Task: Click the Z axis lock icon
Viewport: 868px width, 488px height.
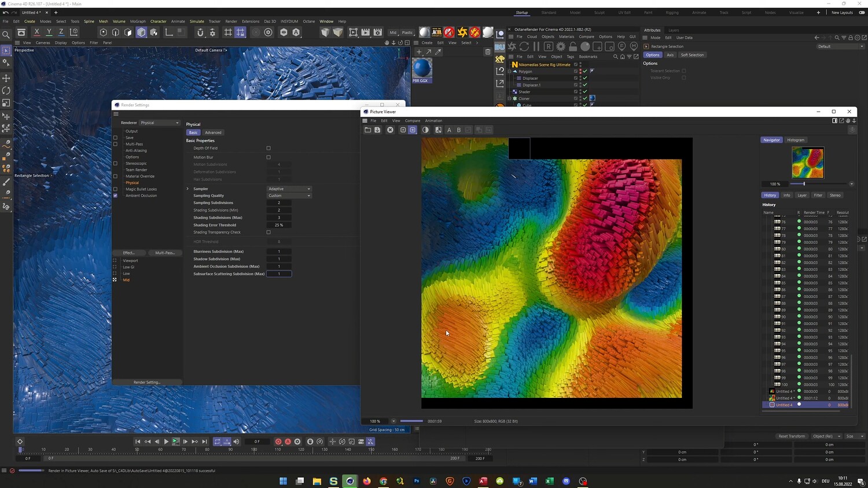Action: 61,32
